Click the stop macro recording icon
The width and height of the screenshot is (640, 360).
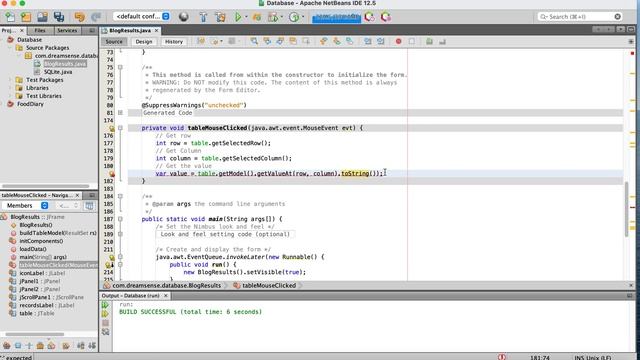[411, 41]
